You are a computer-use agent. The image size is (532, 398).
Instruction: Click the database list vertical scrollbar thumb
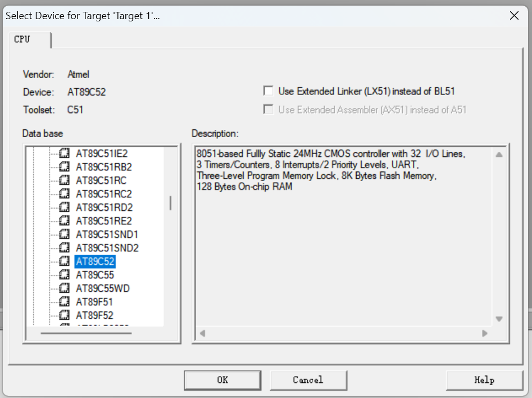point(170,203)
